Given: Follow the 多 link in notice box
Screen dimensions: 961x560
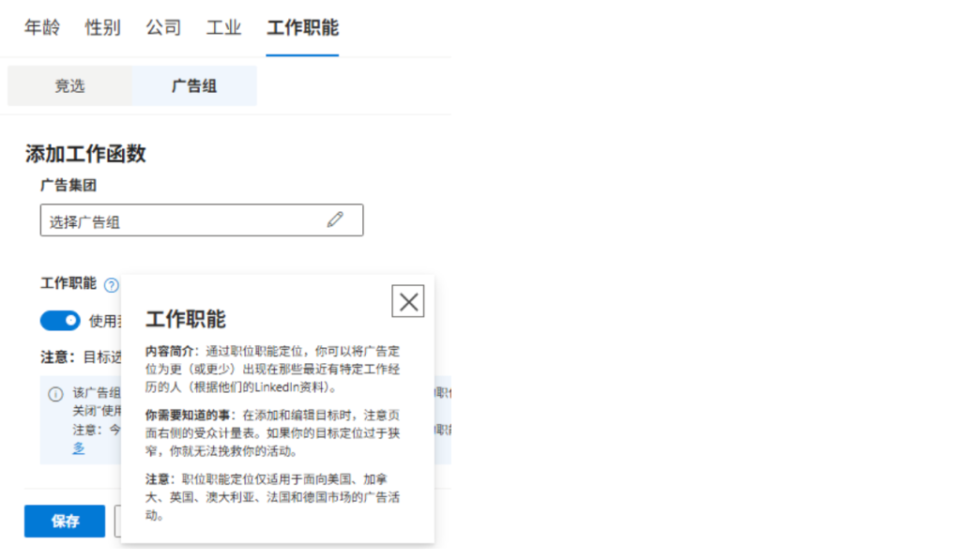Looking at the screenshot, I should point(79,448).
